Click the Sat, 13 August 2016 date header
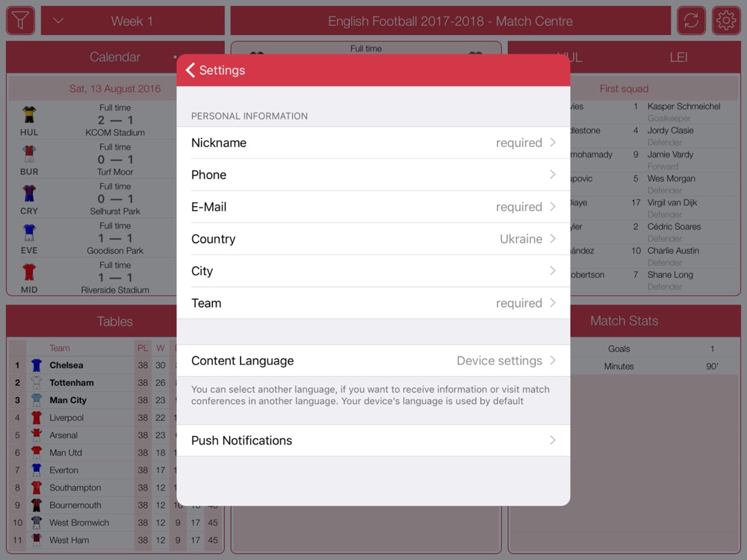 click(x=115, y=89)
